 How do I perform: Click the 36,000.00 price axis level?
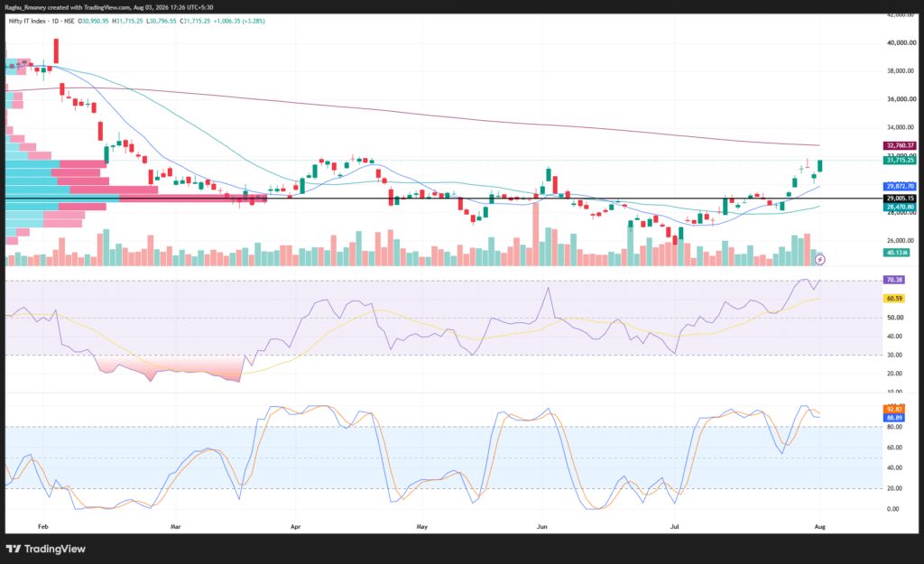point(901,99)
